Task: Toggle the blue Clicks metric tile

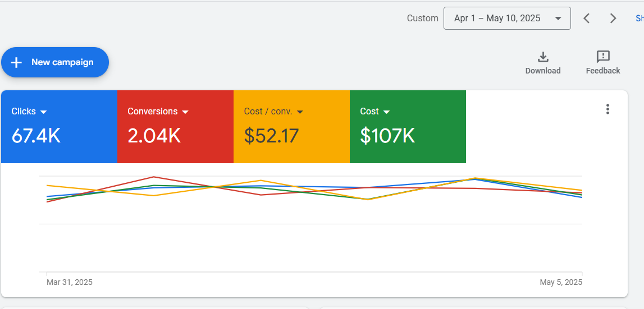Action: point(59,126)
